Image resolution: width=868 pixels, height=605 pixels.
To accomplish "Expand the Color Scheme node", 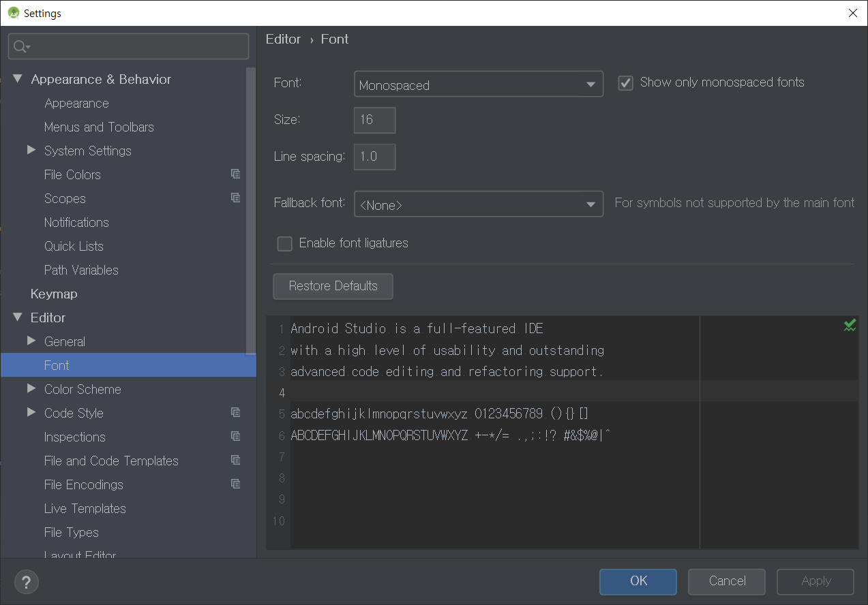I will [x=31, y=388].
